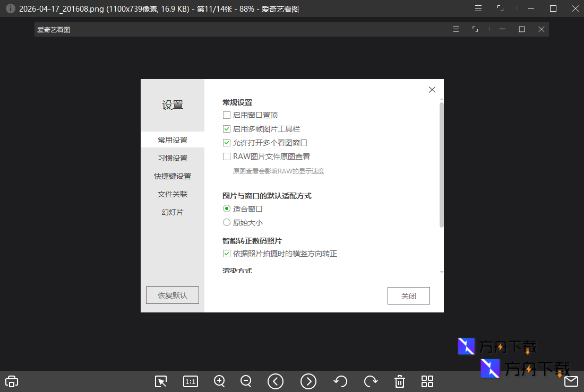Open the thumbnail grid view

coord(427,381)
